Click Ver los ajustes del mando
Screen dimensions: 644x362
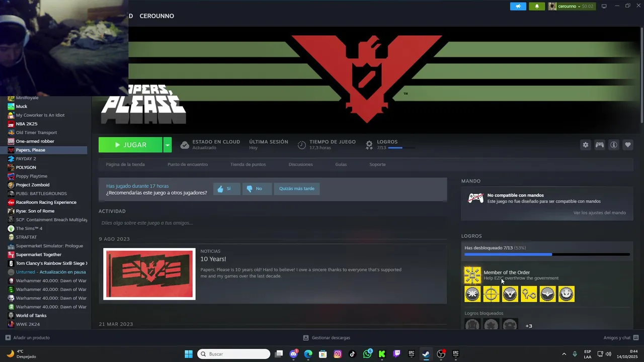(x=599, y=213)
